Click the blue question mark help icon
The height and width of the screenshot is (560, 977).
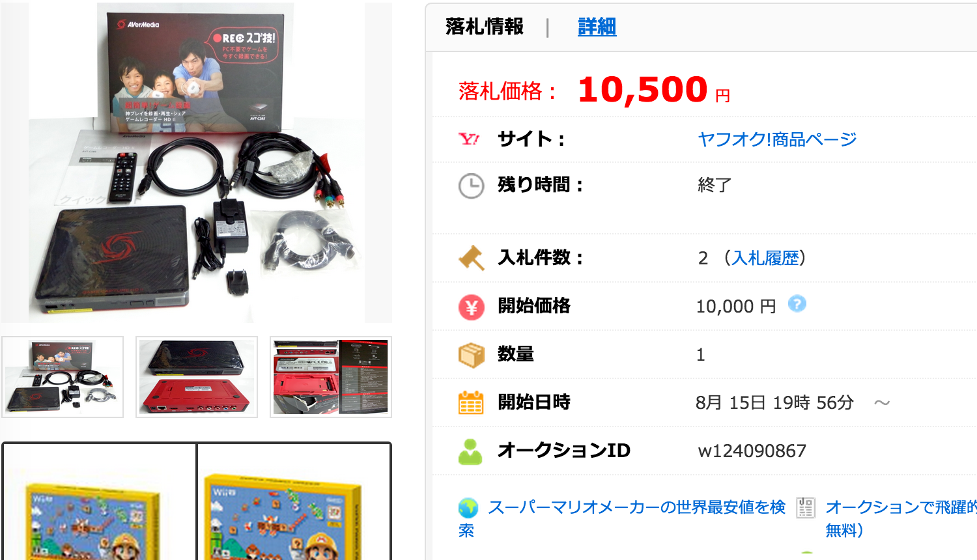pos(797,303)
